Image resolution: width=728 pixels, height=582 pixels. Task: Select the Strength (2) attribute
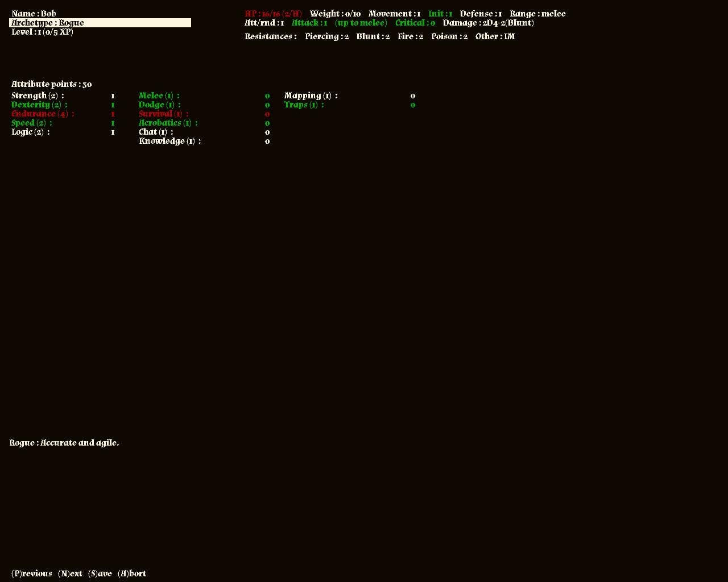pyautogui.click(x=38, y=95)
